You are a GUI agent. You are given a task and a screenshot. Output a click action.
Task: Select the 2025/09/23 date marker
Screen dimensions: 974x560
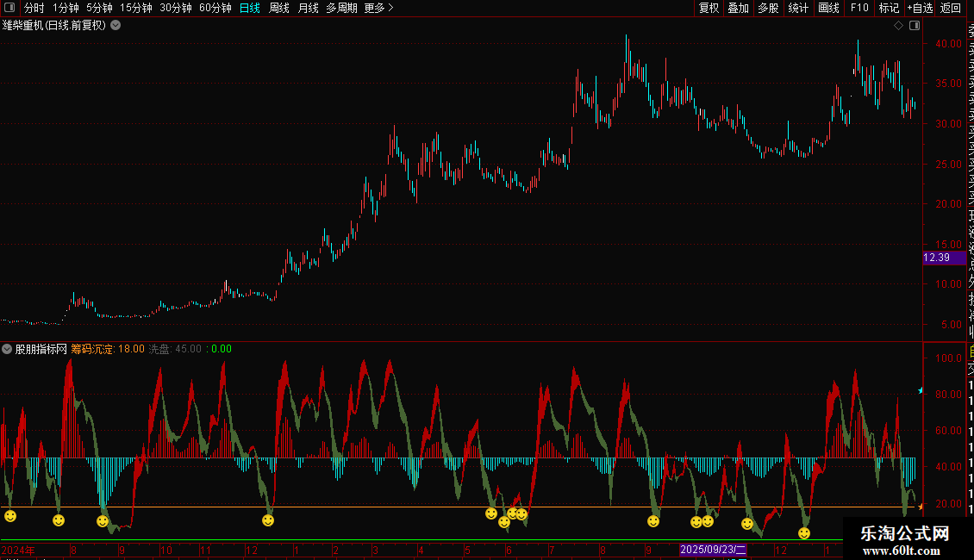tap(713, 550)
